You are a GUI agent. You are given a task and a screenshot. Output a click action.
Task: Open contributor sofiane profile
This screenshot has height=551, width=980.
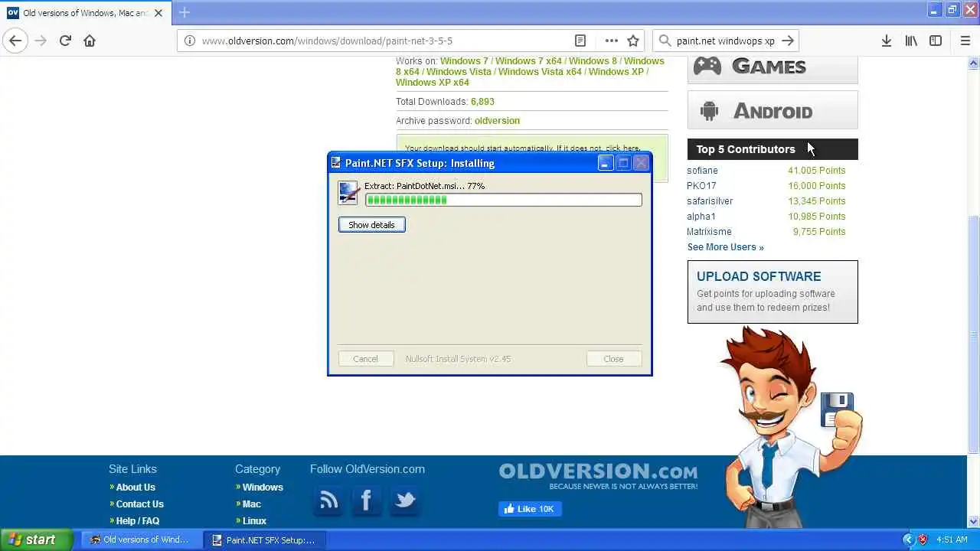click(702, 171)
